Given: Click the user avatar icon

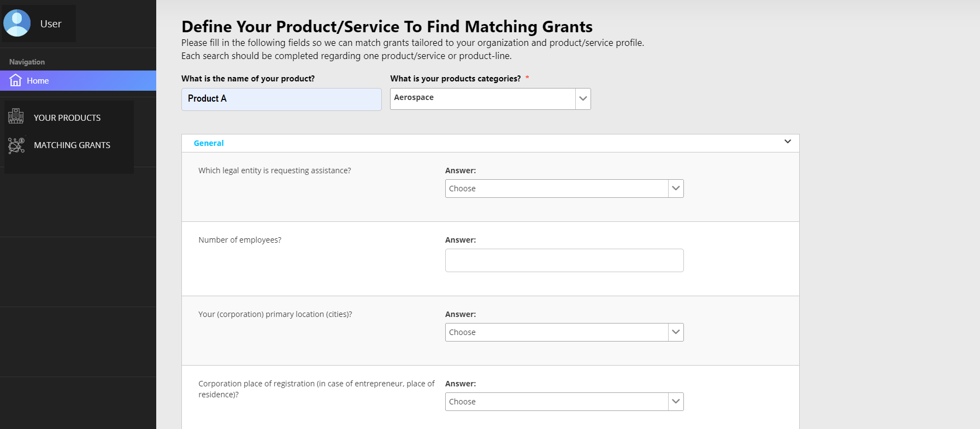Looking at the screenshot, I should tap(17, 23).
